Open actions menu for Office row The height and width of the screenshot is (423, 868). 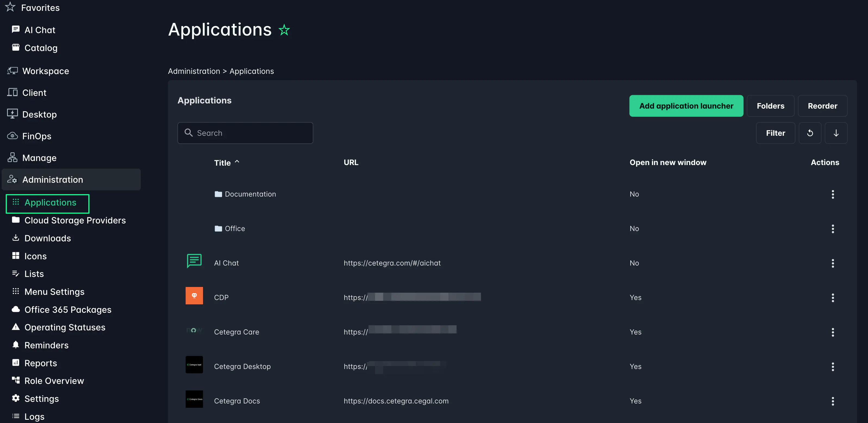coord(833,229)
